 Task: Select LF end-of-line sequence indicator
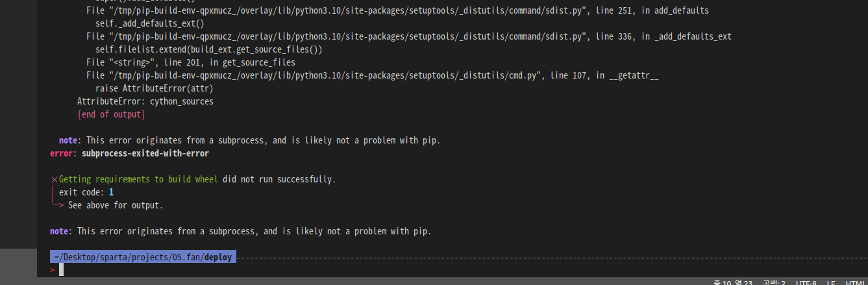tap(831, 283)
